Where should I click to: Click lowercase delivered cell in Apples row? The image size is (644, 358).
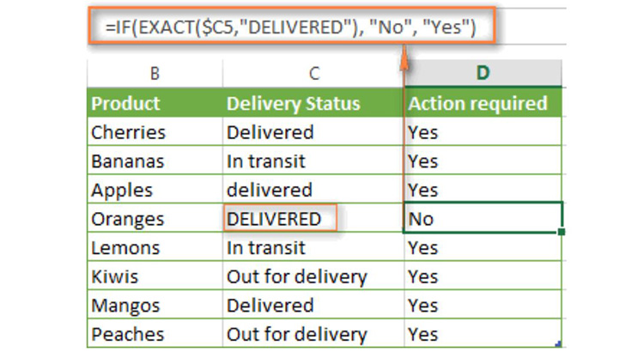[313, 189]
